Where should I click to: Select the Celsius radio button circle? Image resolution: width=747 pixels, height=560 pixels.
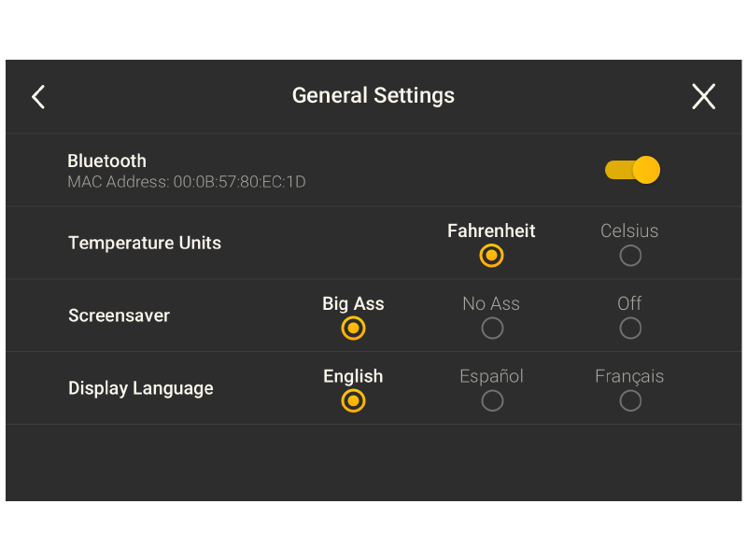point(630,256)
